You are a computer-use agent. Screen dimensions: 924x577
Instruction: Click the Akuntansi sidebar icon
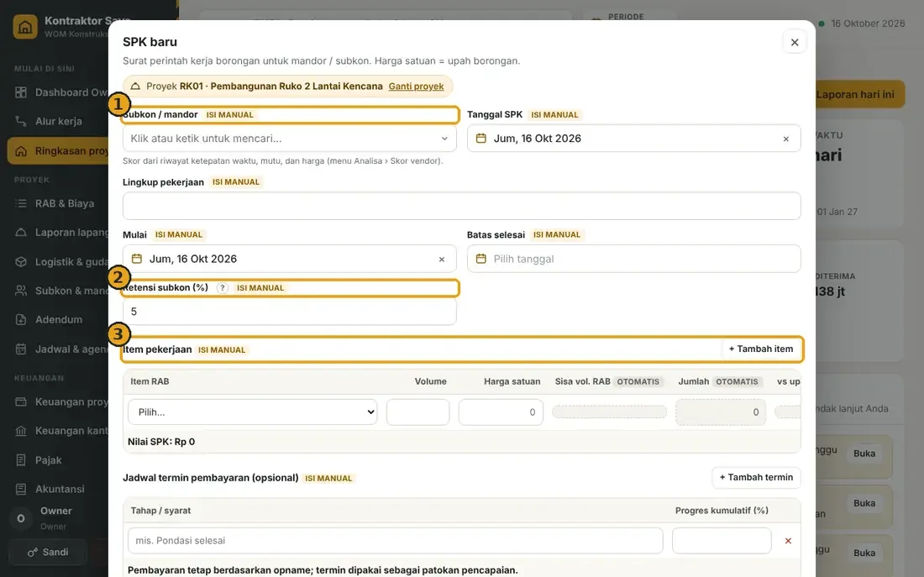coord(21,489)
